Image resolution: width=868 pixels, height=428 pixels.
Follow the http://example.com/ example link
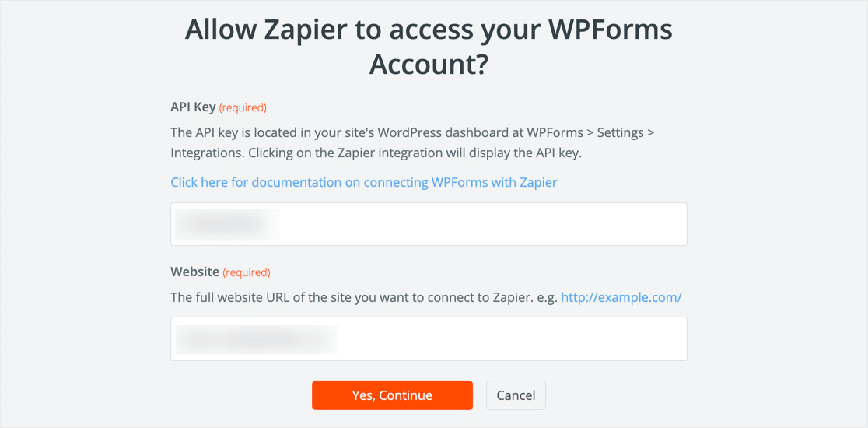(x=621, y=297)
